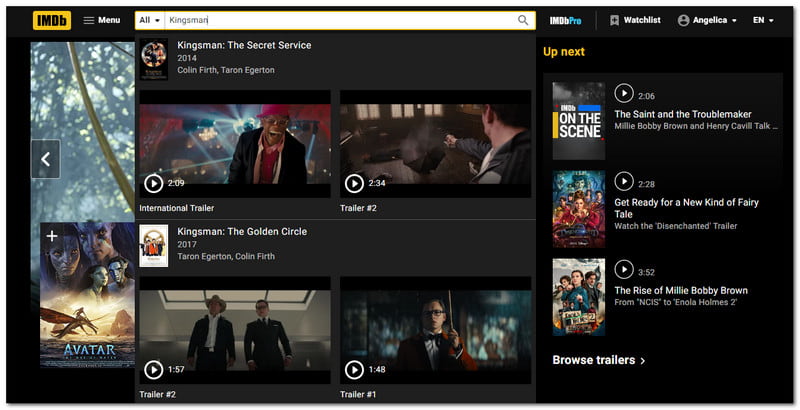The height and width of the screenshot is (410, 800).
Task: Open the On The Scene thumbnail
Action: click(x=579, y=121)
